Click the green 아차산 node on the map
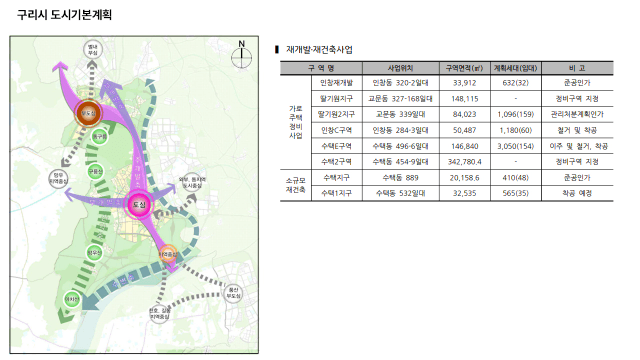Image resolution: width=640 pixels, height=360 pixels. point(72,299)
